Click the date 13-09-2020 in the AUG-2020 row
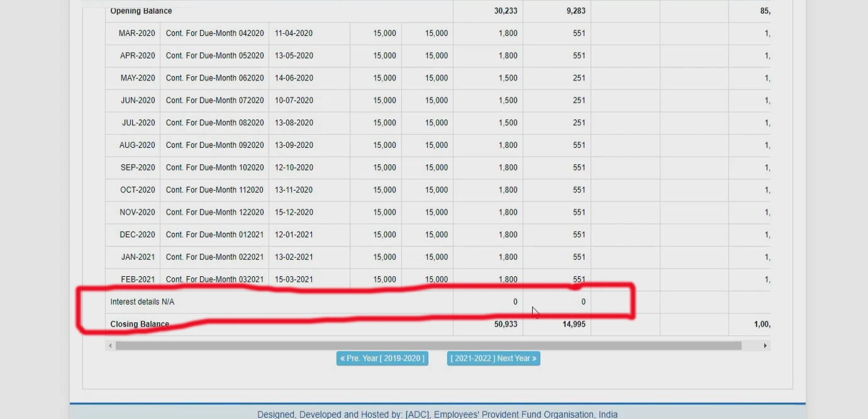Screen dimensions: 868x419 294,145
